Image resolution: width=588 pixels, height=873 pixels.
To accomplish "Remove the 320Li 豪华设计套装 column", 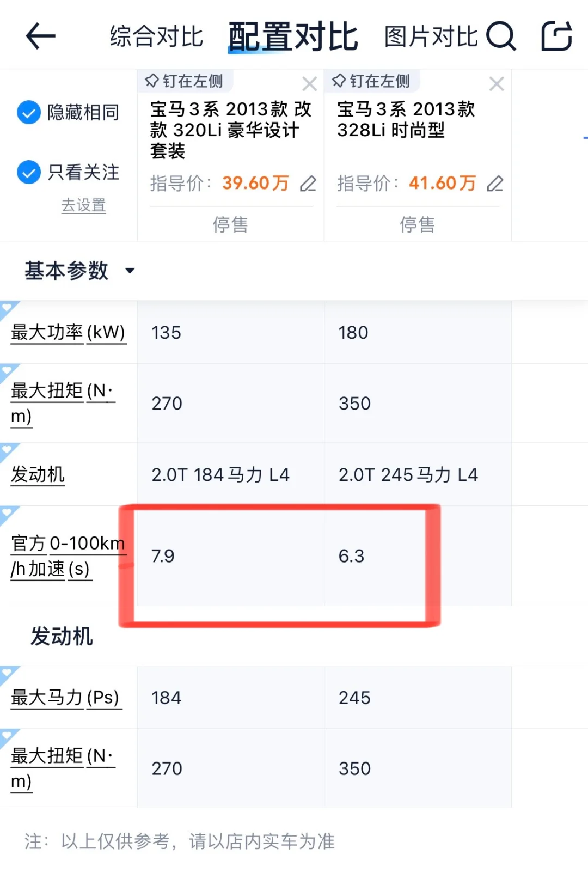I will point(310,84).
